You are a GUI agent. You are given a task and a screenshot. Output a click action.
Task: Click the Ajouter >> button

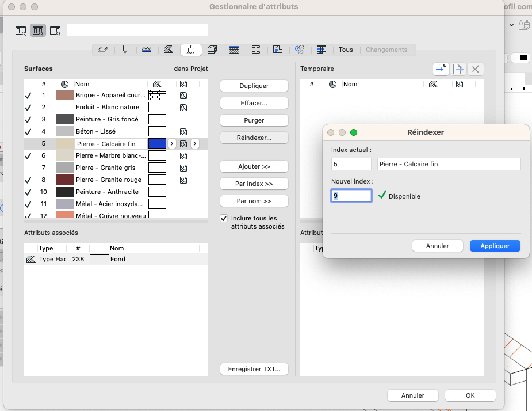[x=254, y=166]
